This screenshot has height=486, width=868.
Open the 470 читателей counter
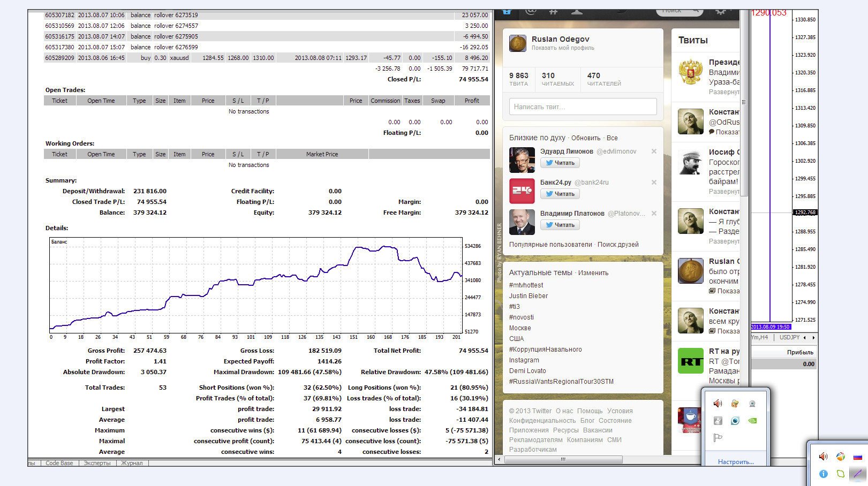coord(604,79)
